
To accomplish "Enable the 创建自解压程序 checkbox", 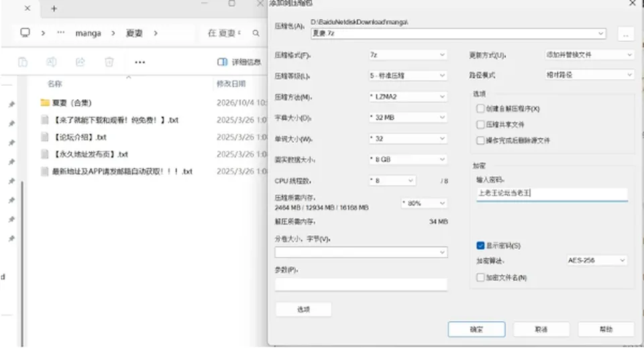I will (480, 109).
